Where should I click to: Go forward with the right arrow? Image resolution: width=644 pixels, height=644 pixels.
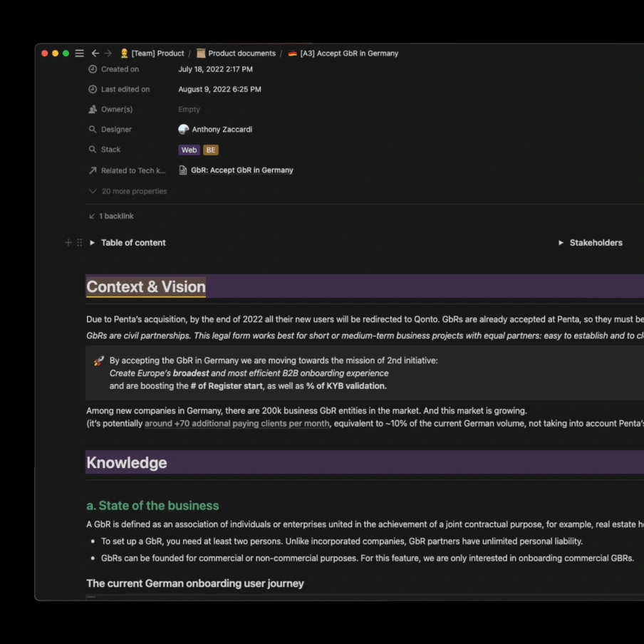pos(108,53)
